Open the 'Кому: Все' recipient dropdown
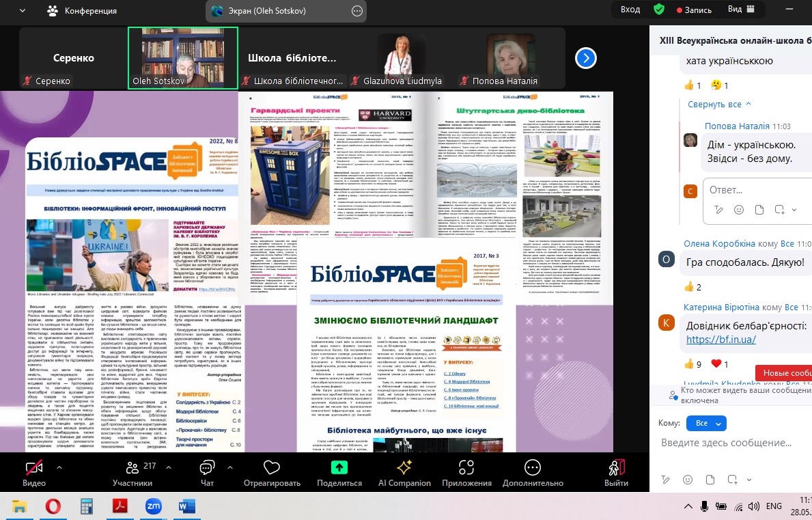812x520 pixels. (x=705, y=424)
